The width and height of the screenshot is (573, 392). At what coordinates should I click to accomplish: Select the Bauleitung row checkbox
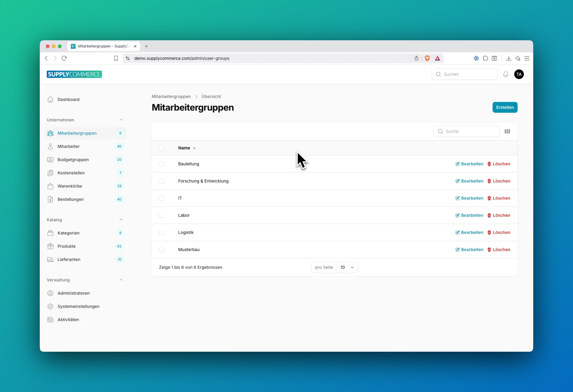pyautogui.click(x=161, y=164)
